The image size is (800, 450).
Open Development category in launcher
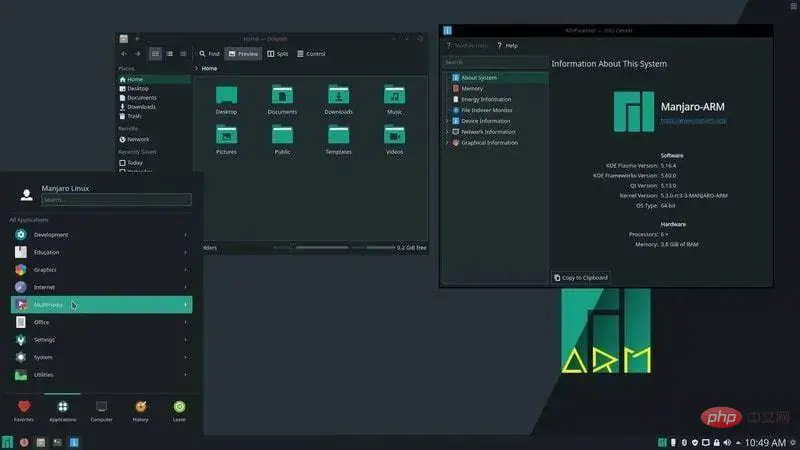pyautogui.click(x=102, y=235)
